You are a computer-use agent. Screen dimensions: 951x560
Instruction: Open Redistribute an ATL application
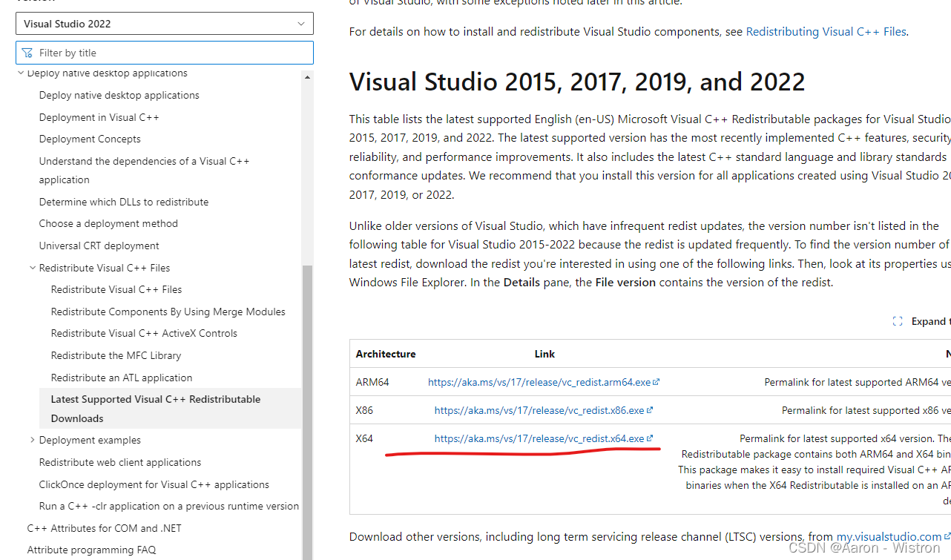click(x=122, y=378)
